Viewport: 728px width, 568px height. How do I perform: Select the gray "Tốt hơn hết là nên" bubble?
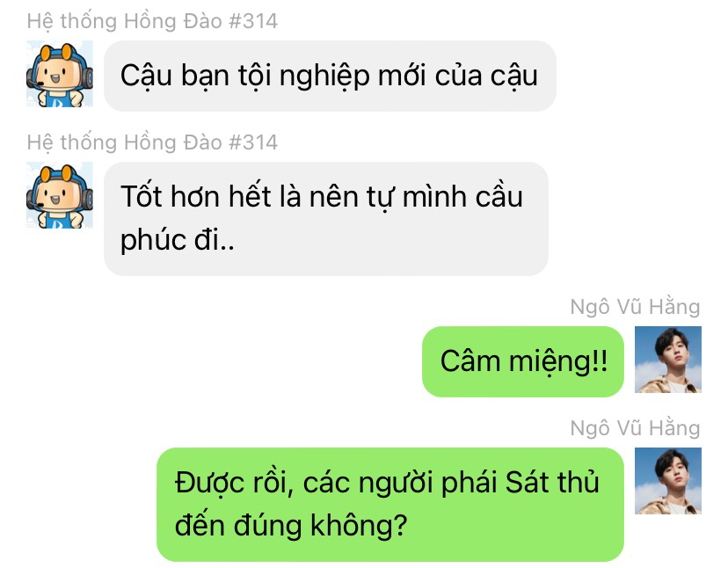(326, 219)
